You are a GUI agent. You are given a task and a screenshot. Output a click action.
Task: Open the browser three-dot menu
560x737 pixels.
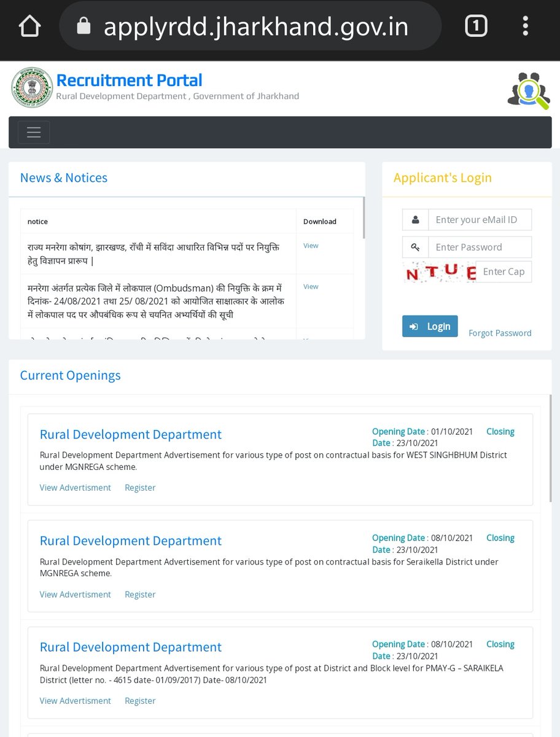click(x=526, y=26)
